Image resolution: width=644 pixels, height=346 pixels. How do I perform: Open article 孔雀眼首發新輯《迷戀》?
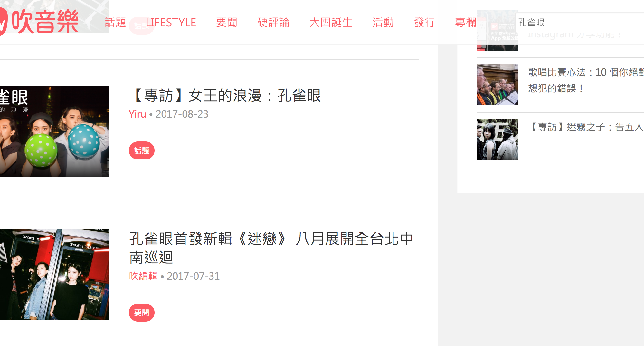tap(271, 248)
